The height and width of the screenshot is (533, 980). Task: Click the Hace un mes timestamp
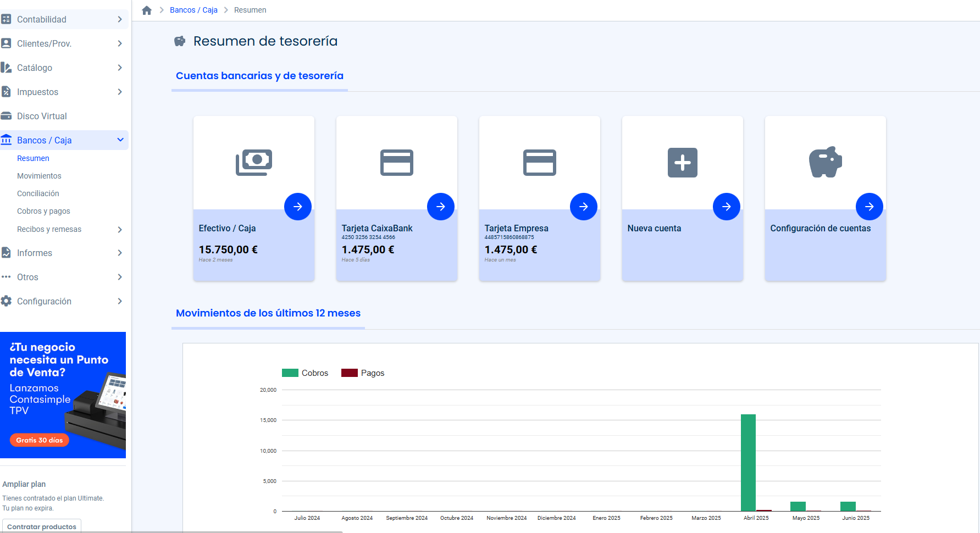click(x=500, y=260)
